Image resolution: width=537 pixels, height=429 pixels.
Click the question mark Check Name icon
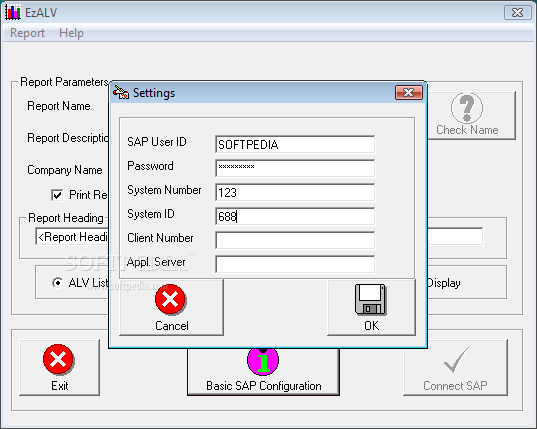467,108
